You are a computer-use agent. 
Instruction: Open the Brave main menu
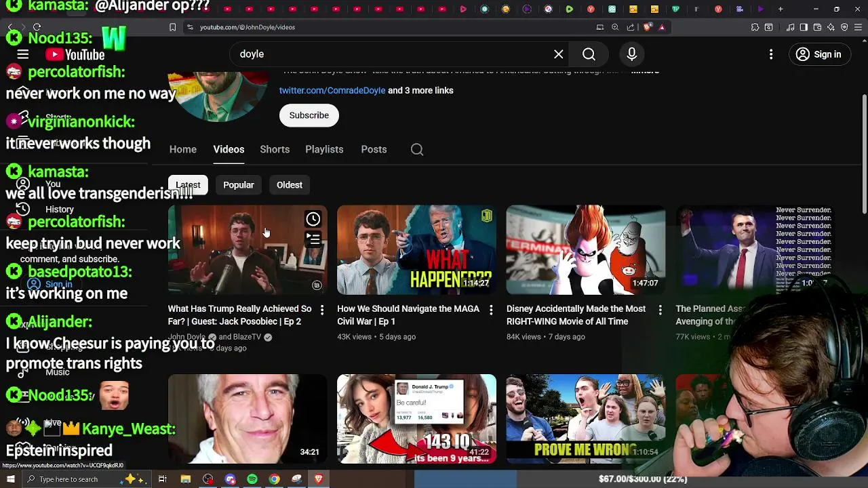click(858, 27)
